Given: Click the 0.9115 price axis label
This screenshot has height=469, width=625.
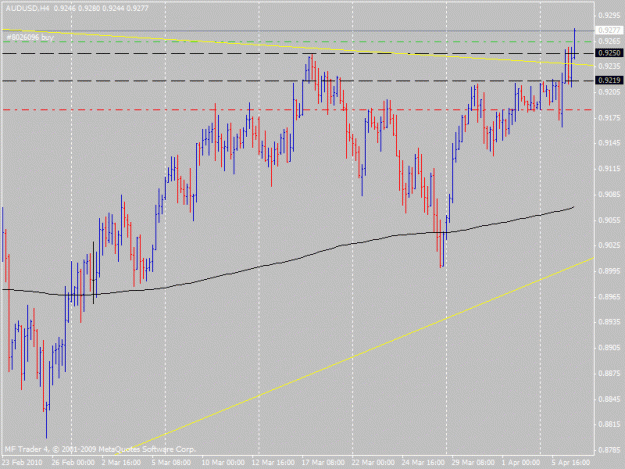Looking at the screenshot, I should (x=609, y=169).
